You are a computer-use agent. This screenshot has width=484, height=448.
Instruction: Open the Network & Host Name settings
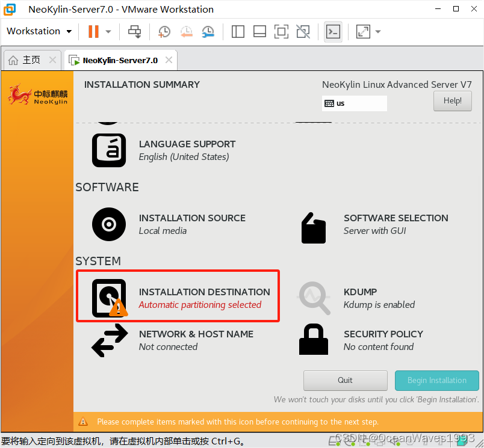tap(172, 340)
